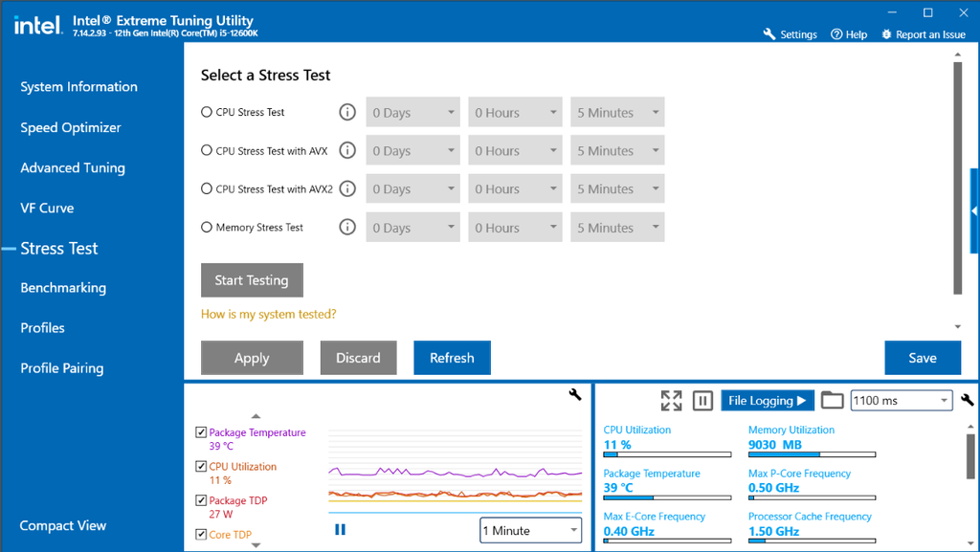Click the Discard button
Image resolution: width=980 pixels, height=552 pixels.
pyautogui.click(x=358, y=358)
